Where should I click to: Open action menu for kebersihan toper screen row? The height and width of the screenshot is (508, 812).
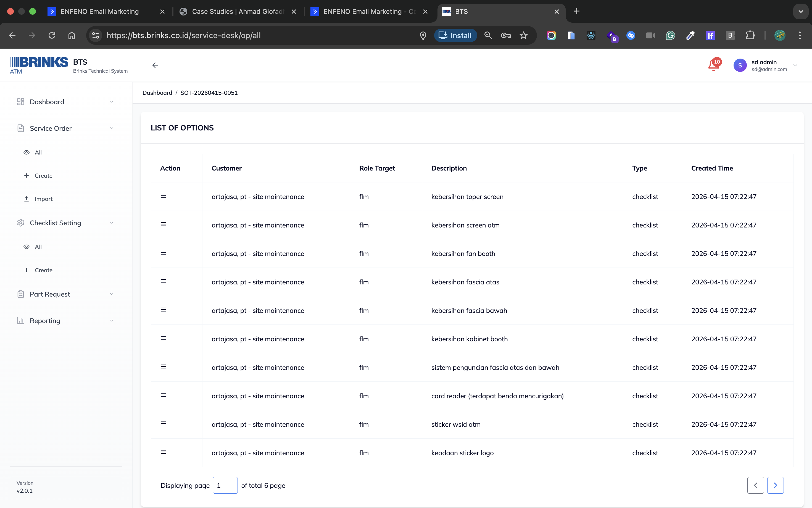pyautogui.click(x=164, y=196)
